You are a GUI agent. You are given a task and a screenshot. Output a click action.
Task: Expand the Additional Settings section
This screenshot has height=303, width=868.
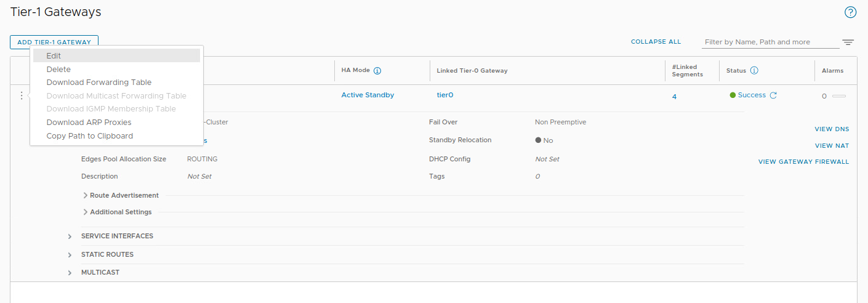86,212
